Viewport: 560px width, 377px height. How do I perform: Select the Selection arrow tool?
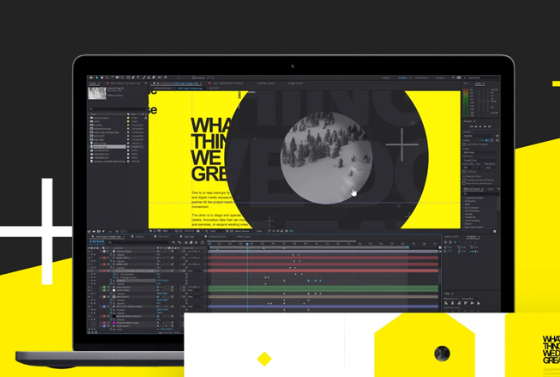(x=97, y=77)
